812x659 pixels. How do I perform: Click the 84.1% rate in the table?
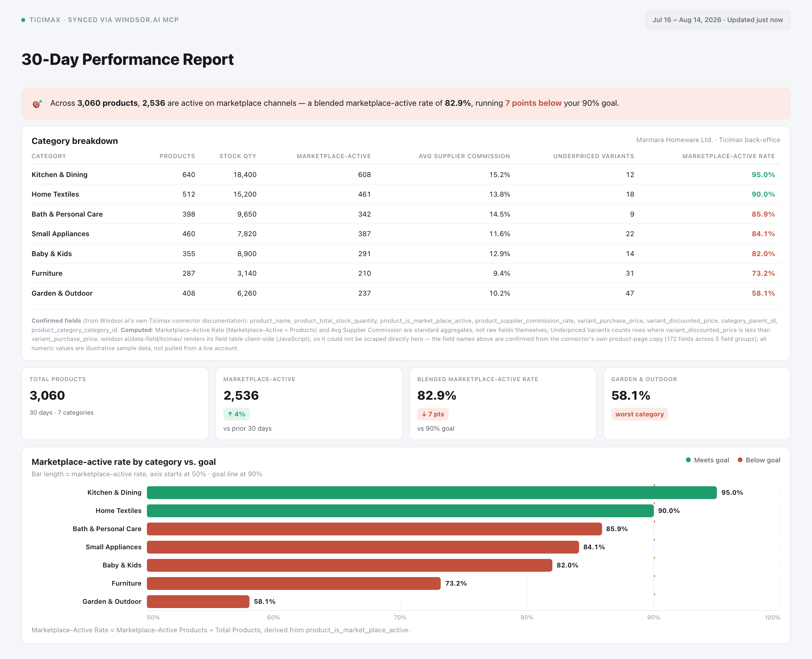763,234
